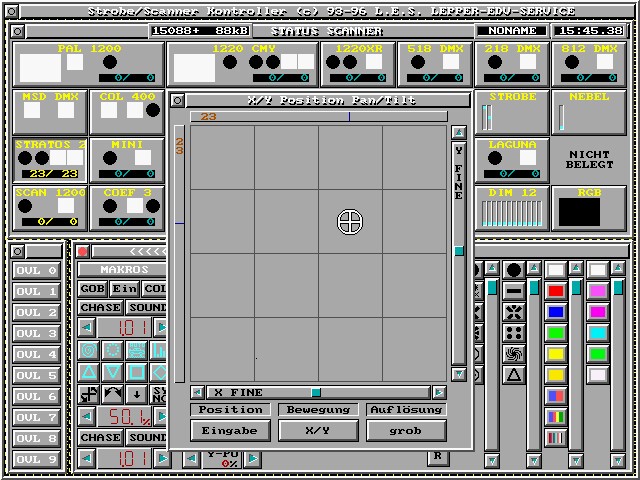Click the X FINE slider handle
This screenshot has height=480, width=640.
[x=316, y=393]
